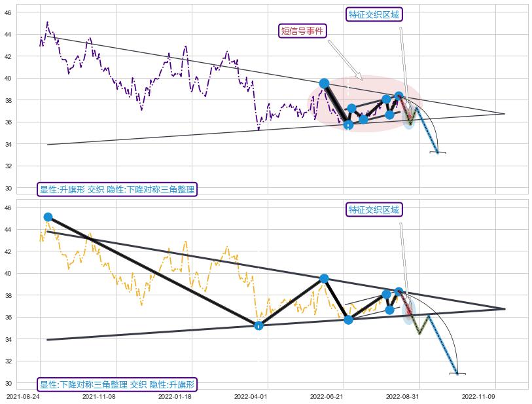This screenshot has width=532, height=404.
Task: Click the lowest blue marker in top chart's pink ellipse
Action: click(348, 124)
